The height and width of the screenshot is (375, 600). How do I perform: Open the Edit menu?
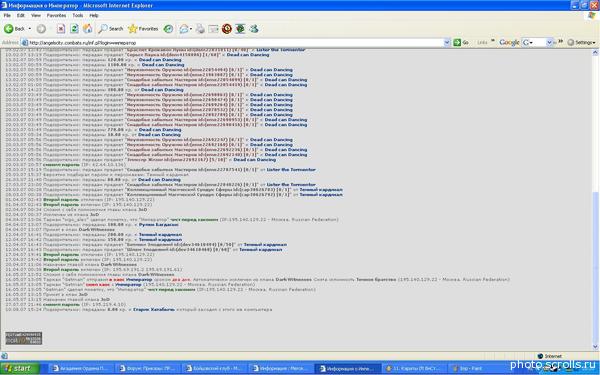(21, 15)
